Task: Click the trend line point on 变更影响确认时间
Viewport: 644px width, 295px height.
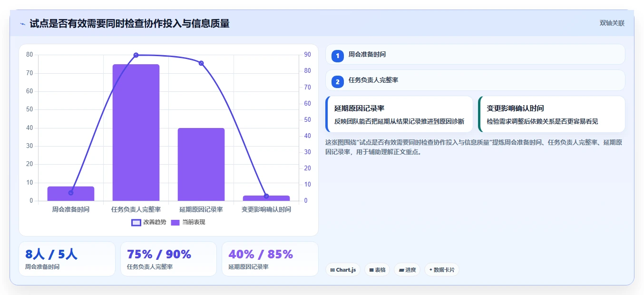Action: tap(266, 196)
